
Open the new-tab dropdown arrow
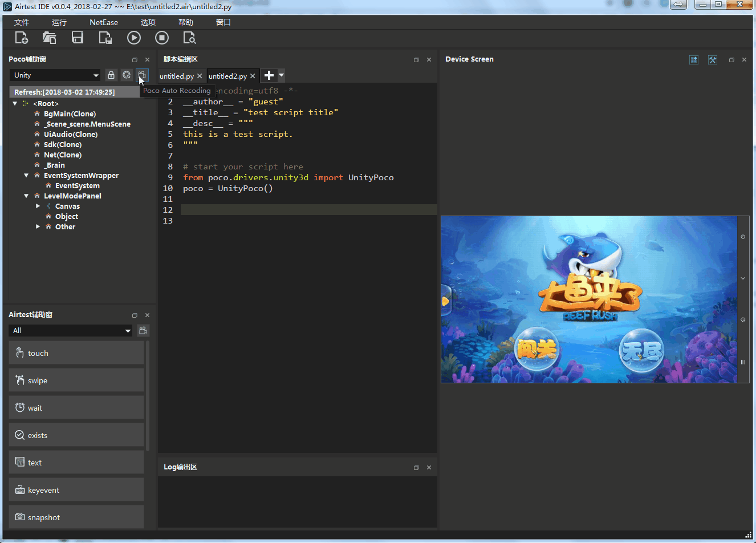click(281, 75)
